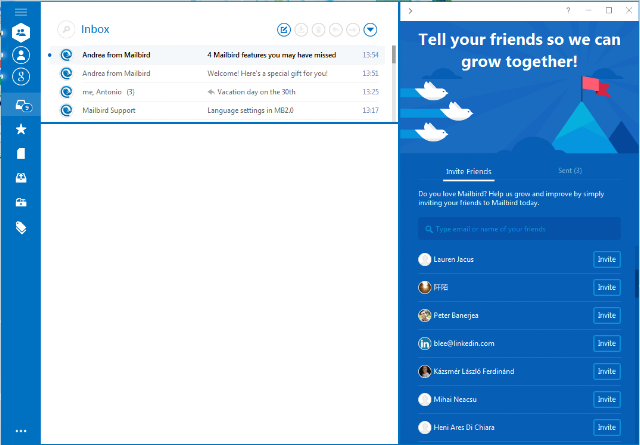Invite the second contact under Lauren Jacus
Image resolution: width=640 pixels, height=445 pixels.
coord(607,287)
